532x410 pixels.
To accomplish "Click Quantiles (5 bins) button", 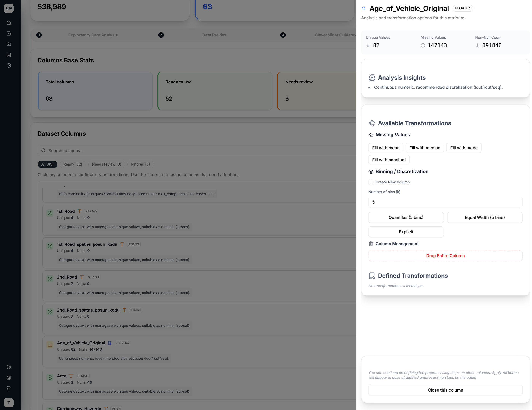I will click(x=406, y=217).
